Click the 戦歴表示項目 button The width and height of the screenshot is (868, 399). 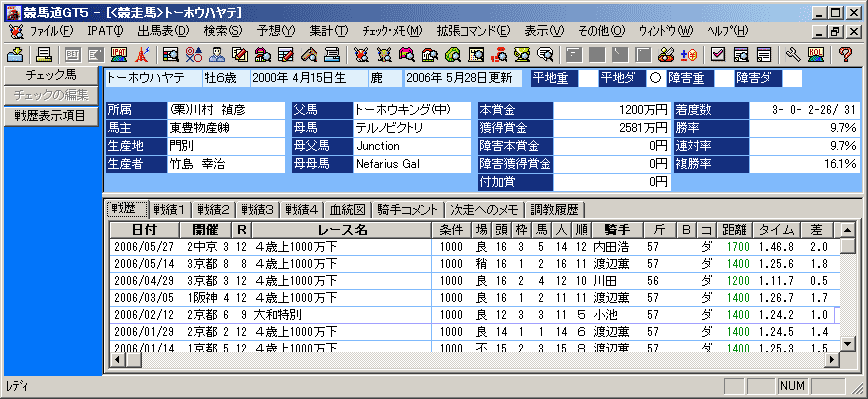51,116
